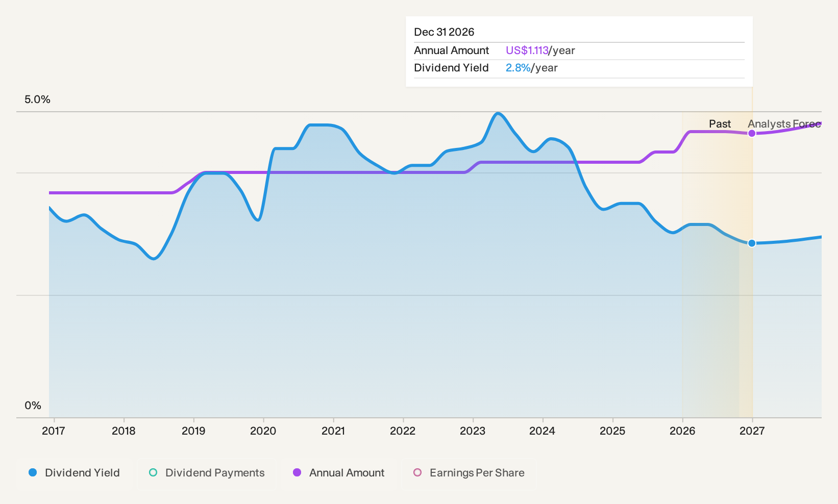Click the 5.0% y-axis label
Screen dimensions: 838x504
pyautogui.click(x=37, y=99)
